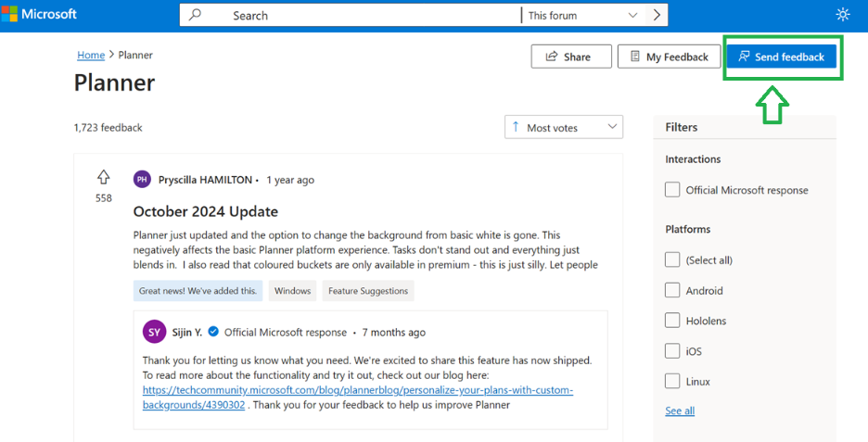The height and width of the screenshot is (442, 868).
Task: Click the 7 months ago timestamp
Action: [x=393, y=333]
